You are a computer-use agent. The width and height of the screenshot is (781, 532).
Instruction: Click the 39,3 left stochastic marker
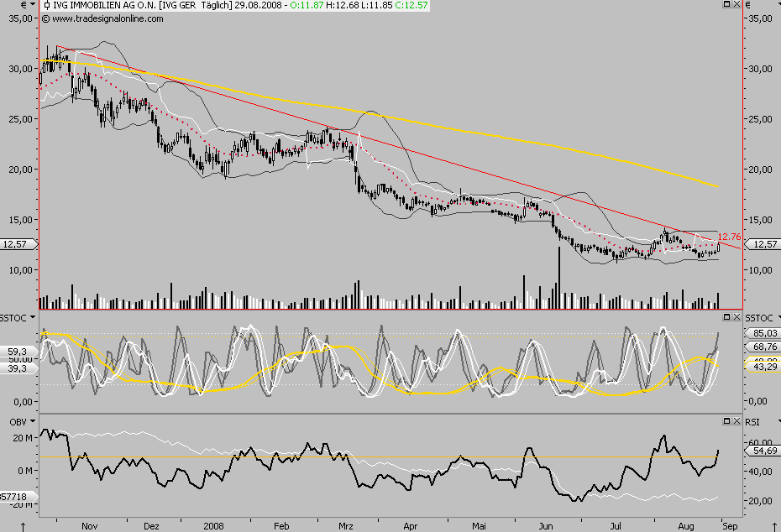coord(18,368)
